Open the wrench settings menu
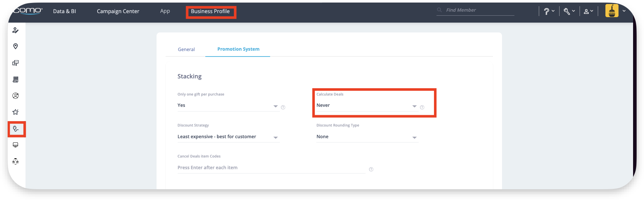Viewport: 644px width, 202px height. coord(569,11)
